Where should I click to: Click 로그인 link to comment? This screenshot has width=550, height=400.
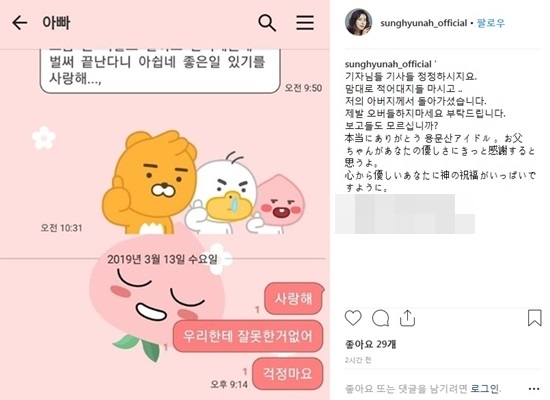485,388
